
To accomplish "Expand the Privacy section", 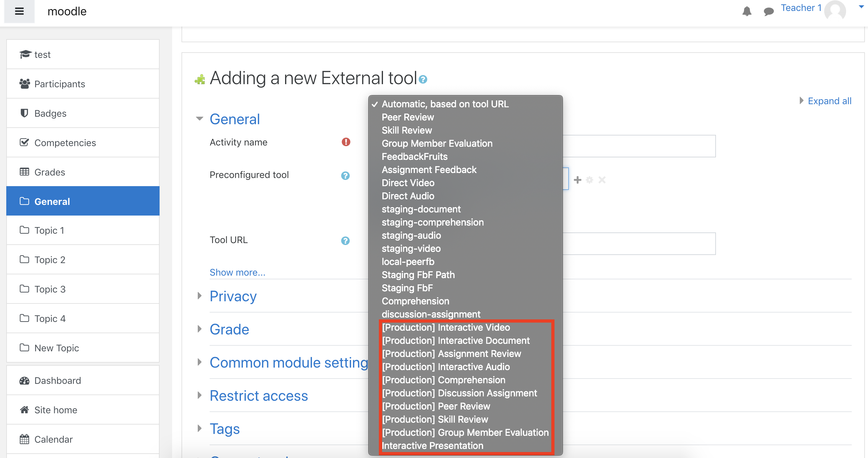I will tap(233, 296).
